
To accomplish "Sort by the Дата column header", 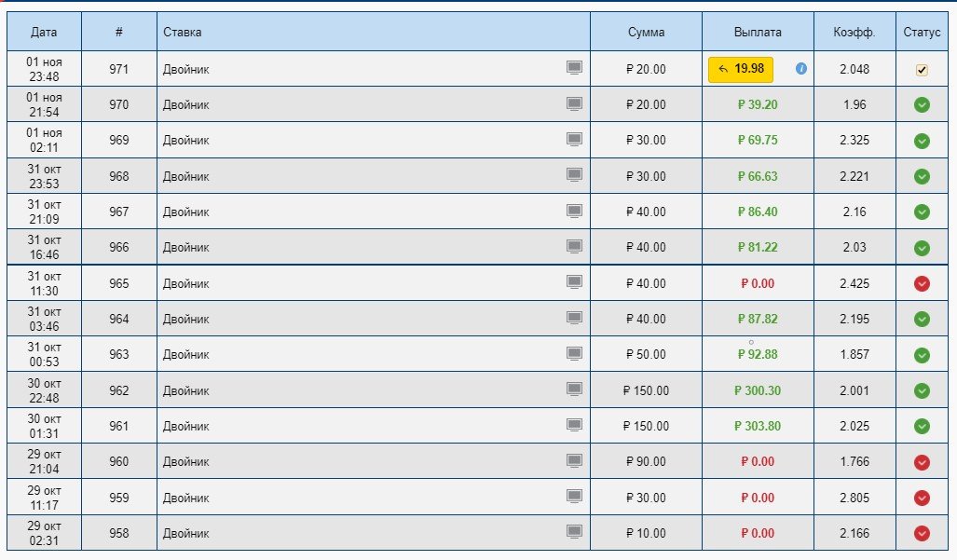I will point(44,33).
